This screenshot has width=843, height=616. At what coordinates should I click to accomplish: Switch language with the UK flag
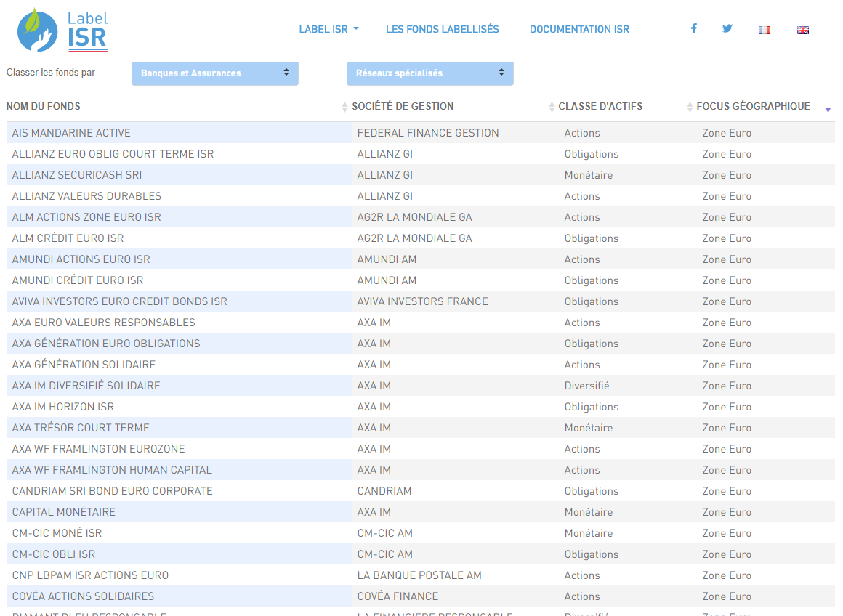coord(803,30)
